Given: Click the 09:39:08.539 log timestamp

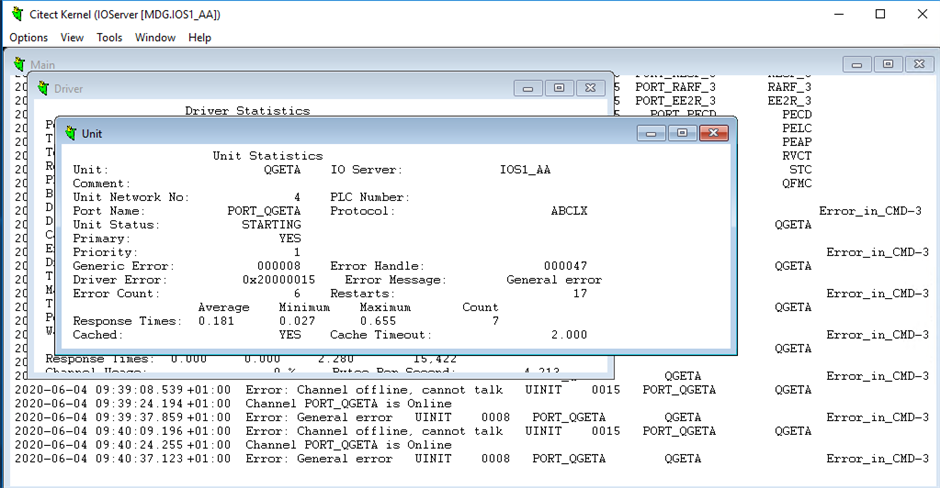Looking at the screenshot, I should pyautogui.click(x=122, y=390).
